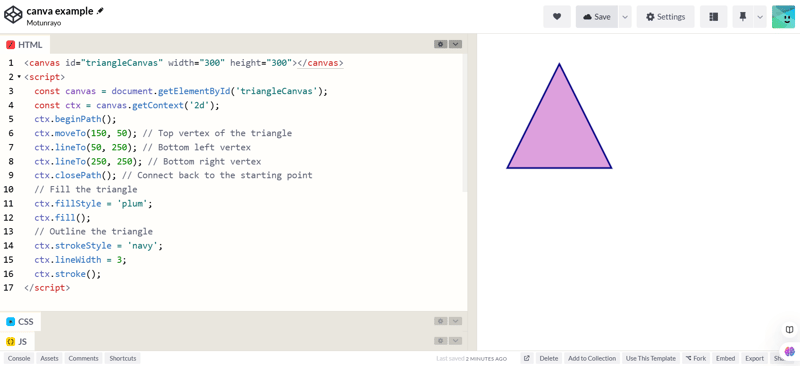The image size is (800, 366).
Task: Open the Comments panel
Action: [84, 358]
